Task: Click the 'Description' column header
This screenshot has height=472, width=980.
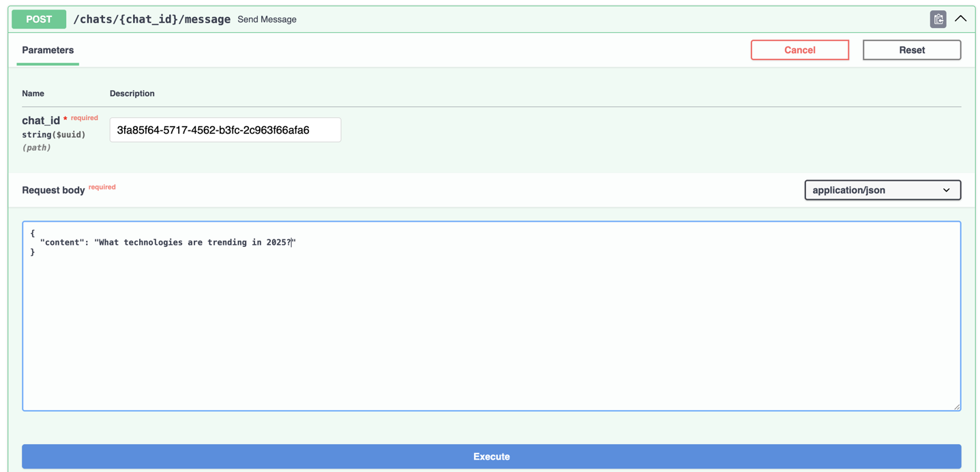Action: click(x=132, y=93)
